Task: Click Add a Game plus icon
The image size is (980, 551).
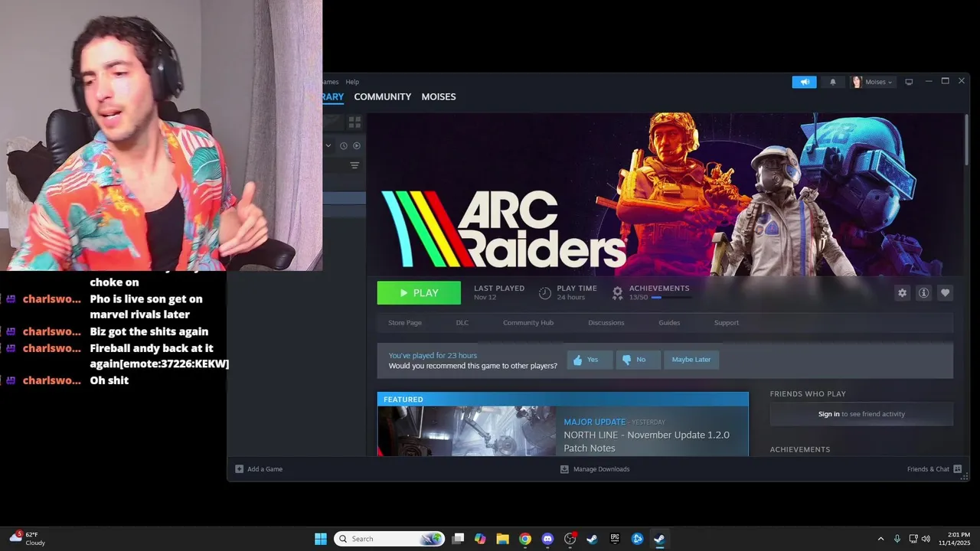Action: coord(240,469)
